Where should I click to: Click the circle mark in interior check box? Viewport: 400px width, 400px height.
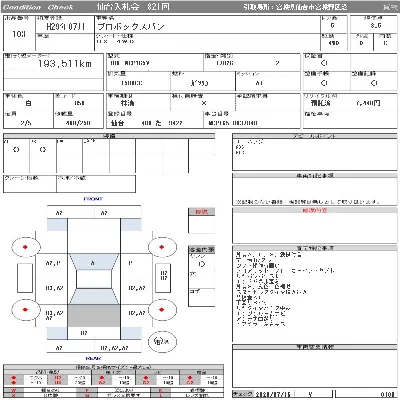tap(202, 264)
